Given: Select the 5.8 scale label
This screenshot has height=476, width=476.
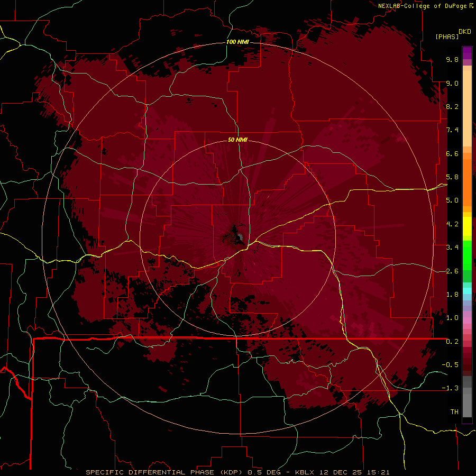Looking at the screenshot, I should click(452, 177).
